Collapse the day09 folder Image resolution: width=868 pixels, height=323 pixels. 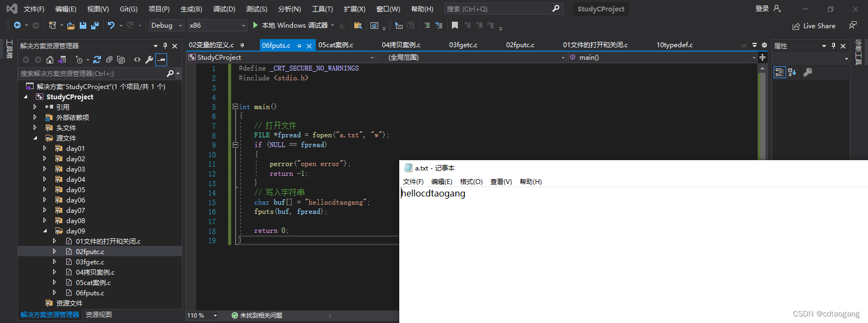(x=45, y=231)
